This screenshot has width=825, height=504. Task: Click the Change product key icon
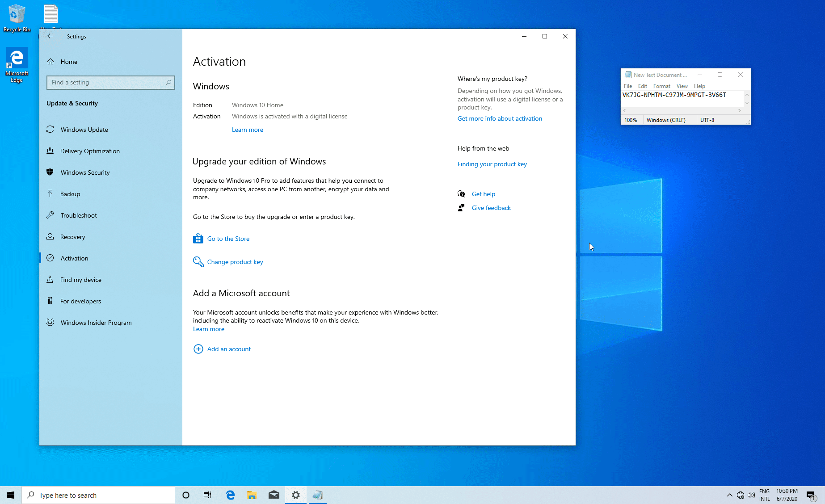[198, 262]
